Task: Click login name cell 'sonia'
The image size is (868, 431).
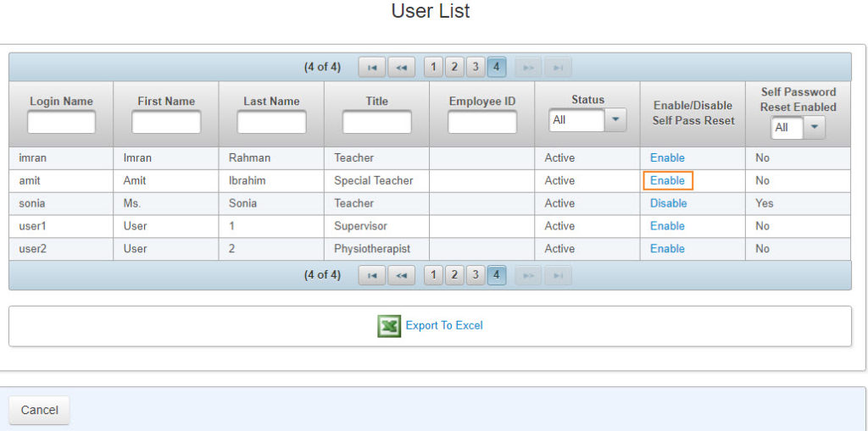Action: tap(31, 203)
